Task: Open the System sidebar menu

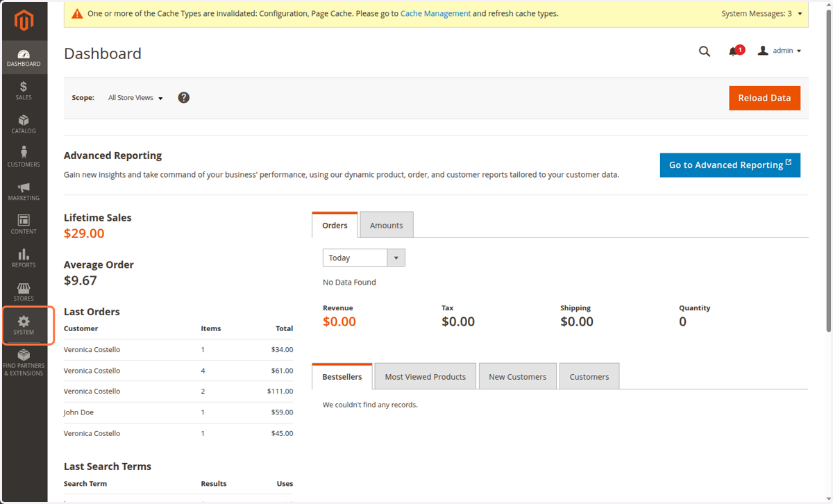Action: [24, 326]
